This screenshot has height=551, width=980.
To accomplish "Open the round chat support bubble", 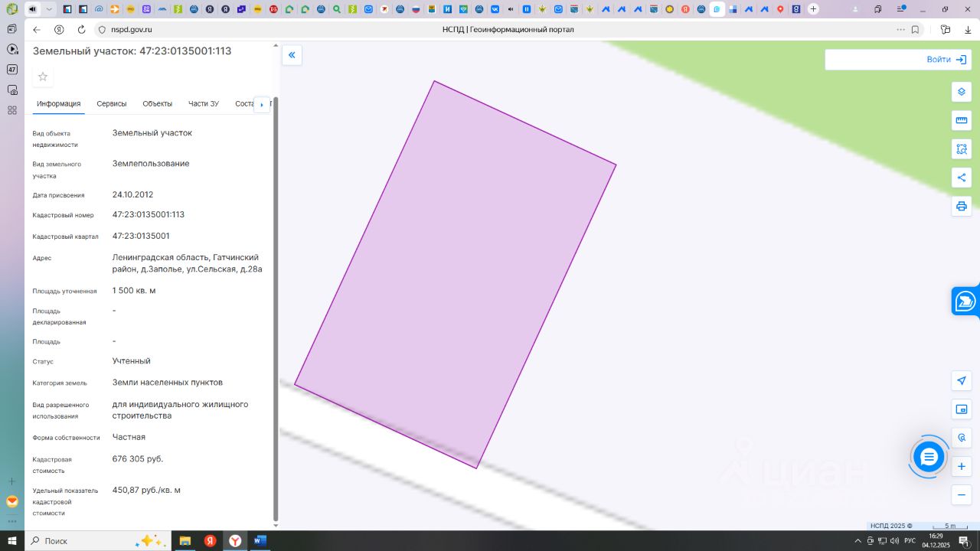I will pos(929,457).
